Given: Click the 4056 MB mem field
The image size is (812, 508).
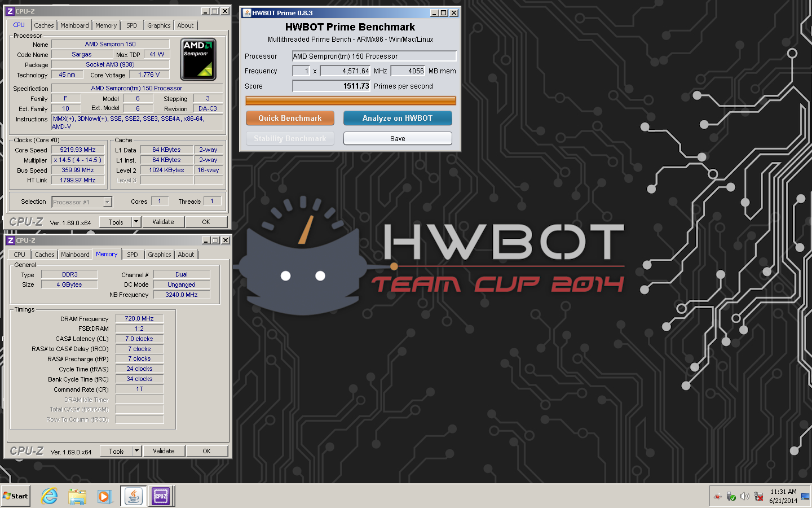Looking at the screenshot, I should tap(408, 71).
